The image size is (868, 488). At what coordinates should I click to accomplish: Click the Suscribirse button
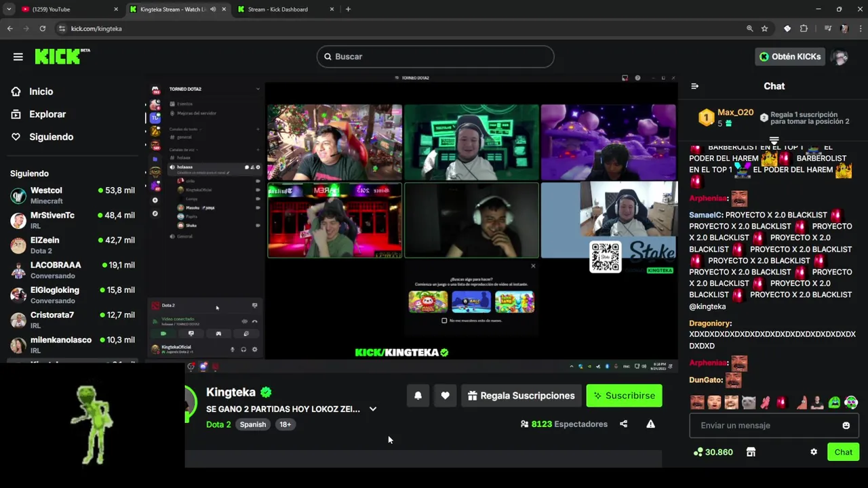[624, 396]
